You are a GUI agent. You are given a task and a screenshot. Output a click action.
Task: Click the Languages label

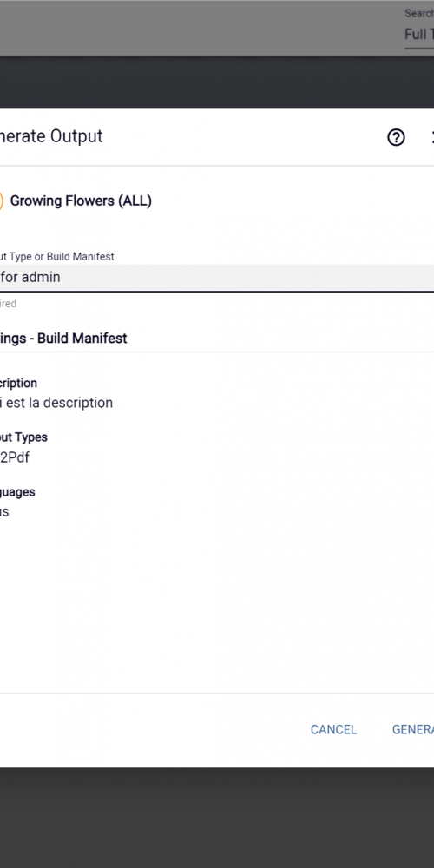tap(17, 491)
